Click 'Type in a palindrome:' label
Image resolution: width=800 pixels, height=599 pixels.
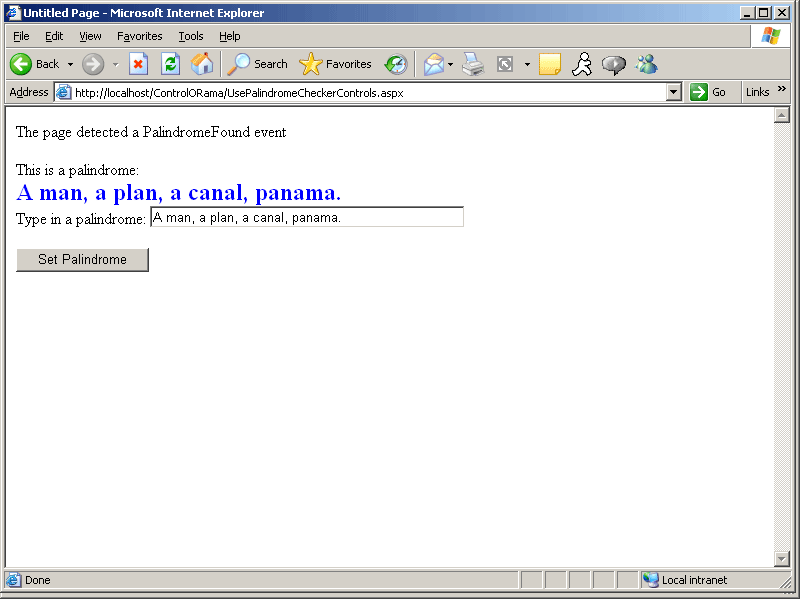click(81, 219)
